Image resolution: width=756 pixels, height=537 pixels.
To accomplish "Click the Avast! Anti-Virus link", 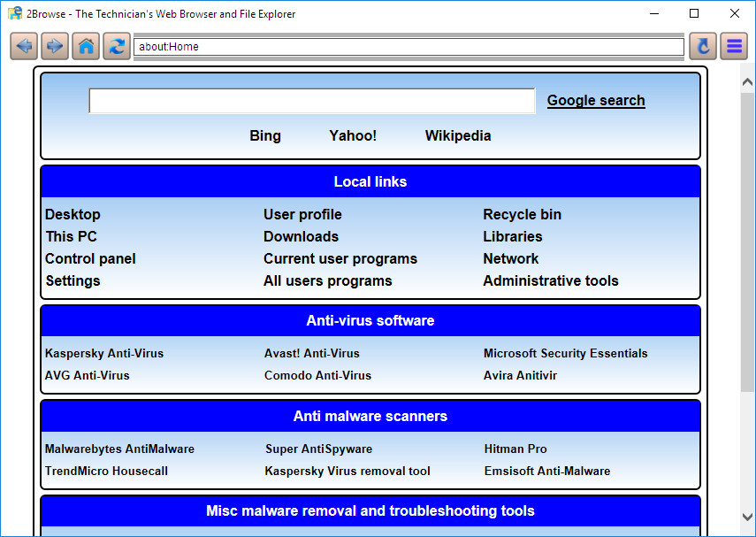I will pos(312,353).
